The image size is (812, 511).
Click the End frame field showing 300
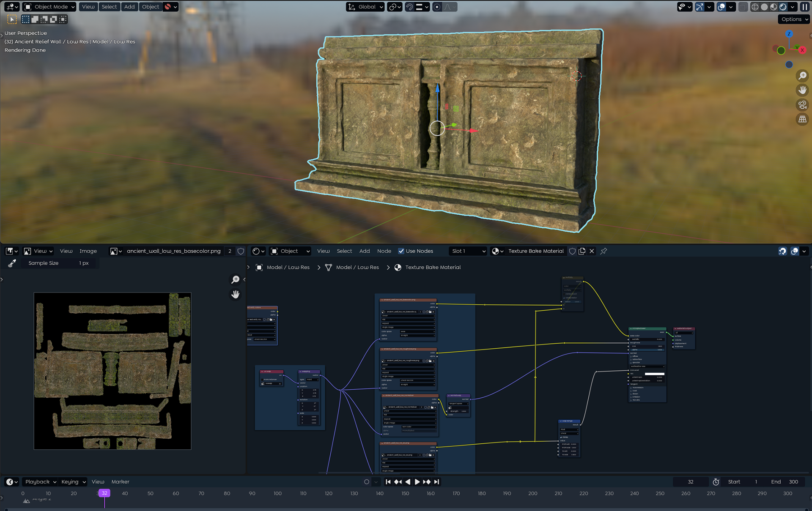[x=785, y=482]
